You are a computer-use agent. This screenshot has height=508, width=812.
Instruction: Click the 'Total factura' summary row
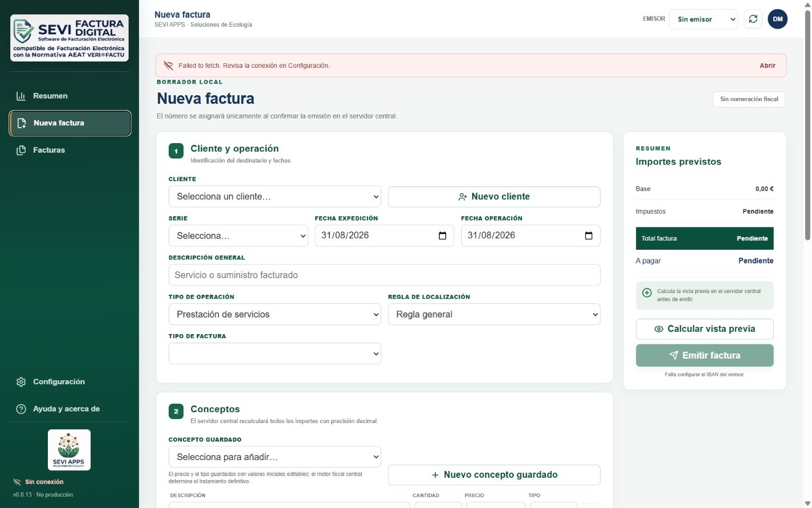(705, 238)
